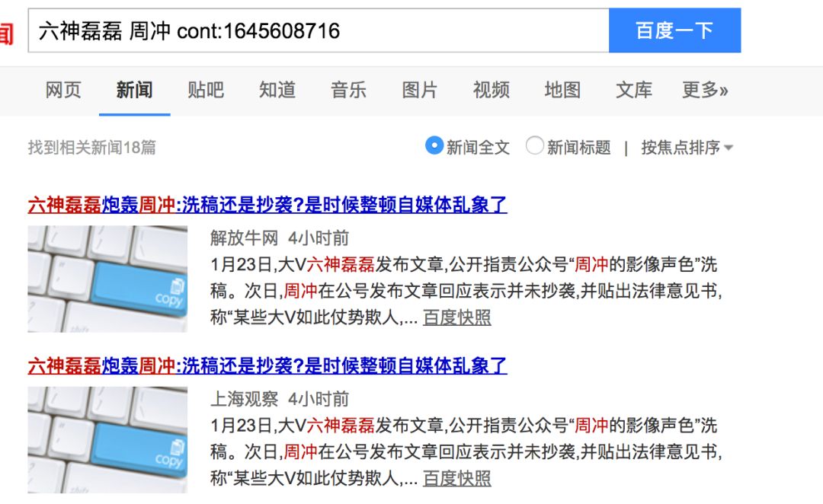Open 百度快照 for the 解放牛网 result

pyautogui.click(x=456, y=317)
